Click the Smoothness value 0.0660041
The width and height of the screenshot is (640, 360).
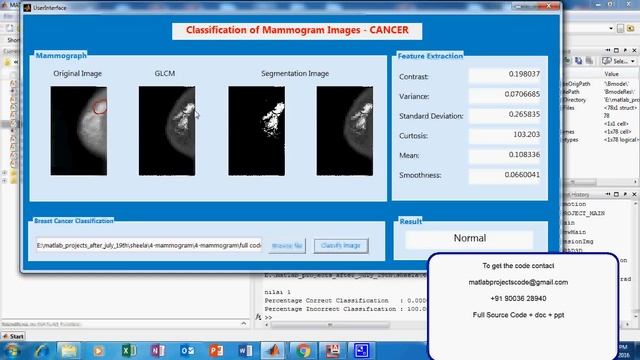click(x=504, y=175)
